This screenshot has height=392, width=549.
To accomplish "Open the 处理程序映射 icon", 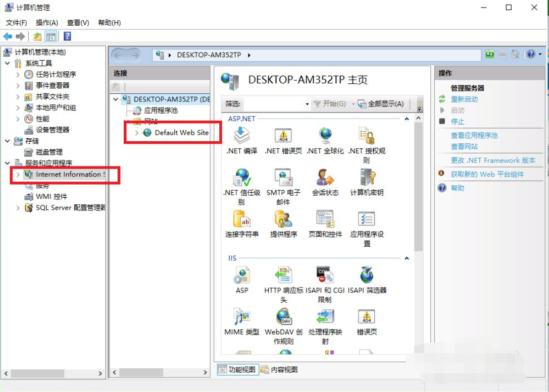I will click(325, 317).
